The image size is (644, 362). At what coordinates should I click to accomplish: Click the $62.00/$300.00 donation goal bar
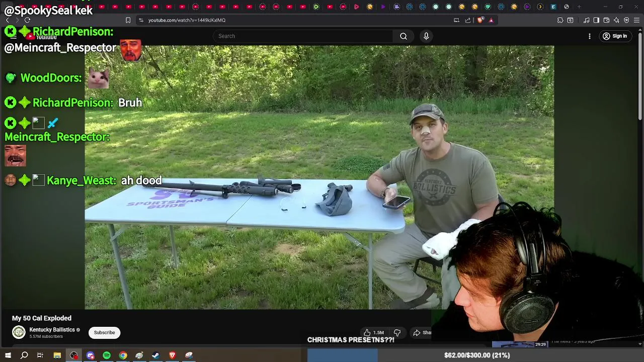click(475, 355)
